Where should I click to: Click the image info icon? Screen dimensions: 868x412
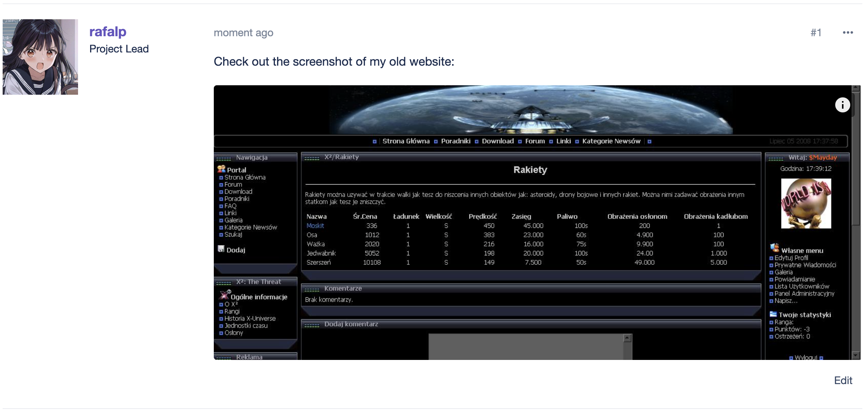coord(842,105)
